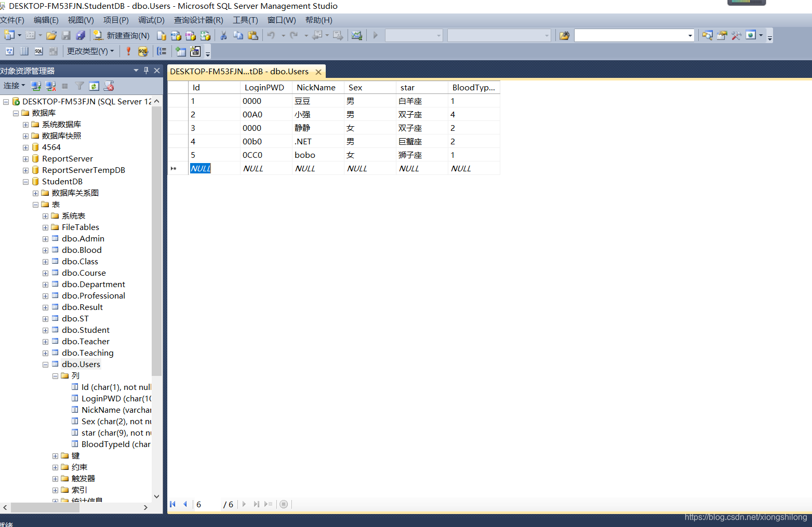Screen dimensions: 812x527
Task: Select the dbo.Users document tab
Action: tap(239, 72)
